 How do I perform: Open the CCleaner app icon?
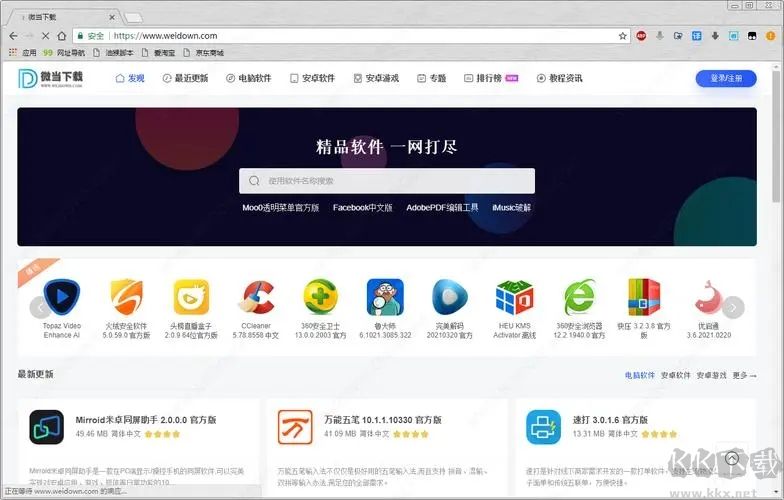256,297
